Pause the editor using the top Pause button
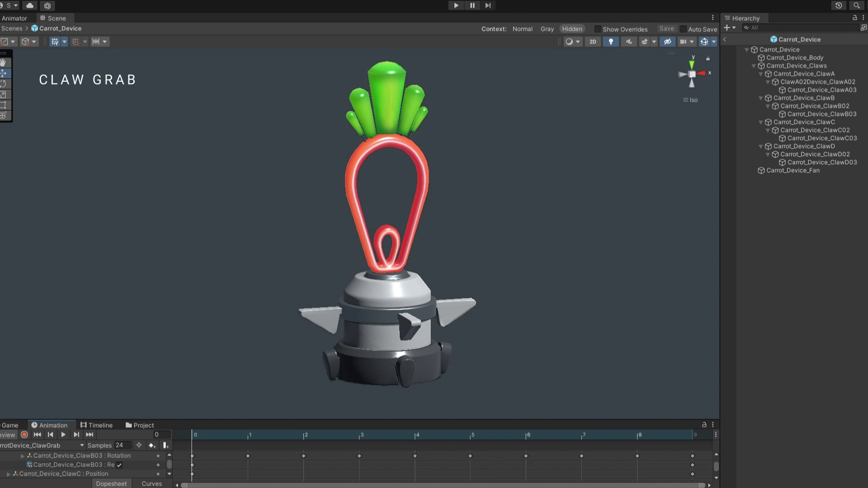868x488 pixels. pyautogui.click(x=472, y=5)
